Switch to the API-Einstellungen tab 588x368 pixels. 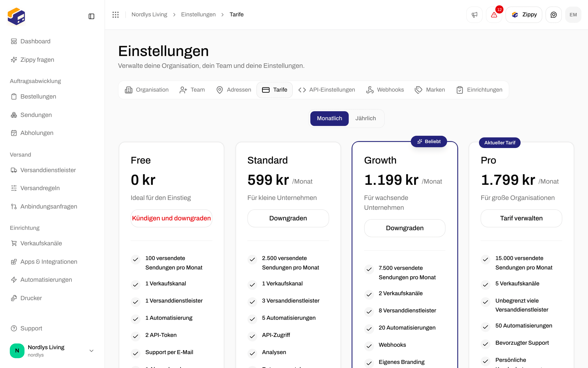tap(326, 90)
